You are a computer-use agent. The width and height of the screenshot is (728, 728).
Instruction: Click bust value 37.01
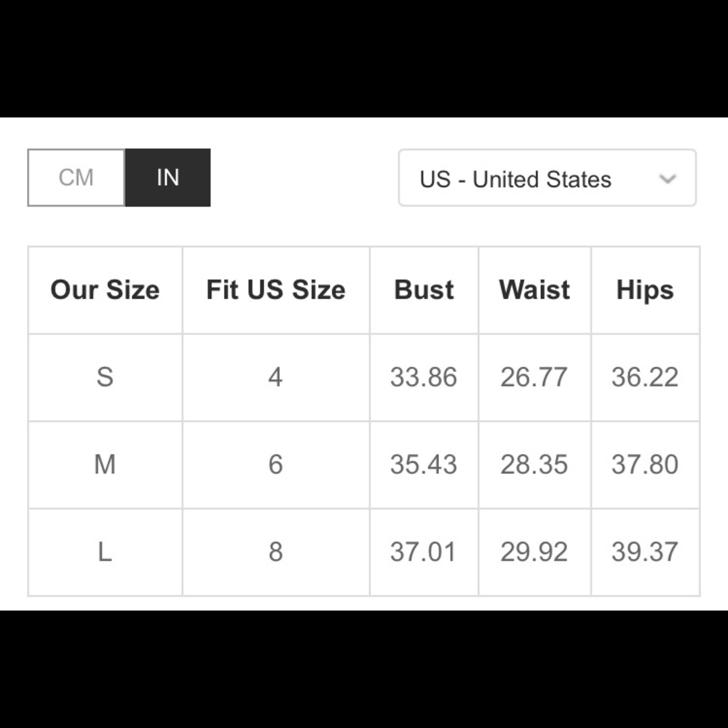424,552
